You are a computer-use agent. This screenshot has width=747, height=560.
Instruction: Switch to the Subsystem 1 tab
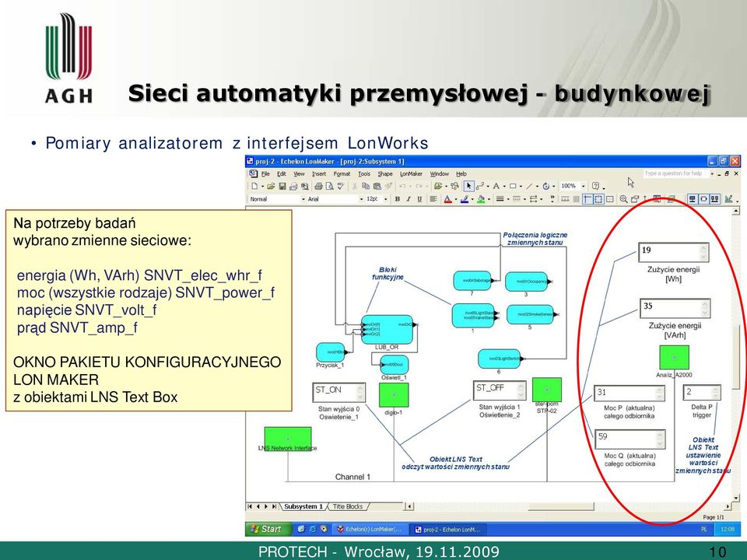[303, 506]
